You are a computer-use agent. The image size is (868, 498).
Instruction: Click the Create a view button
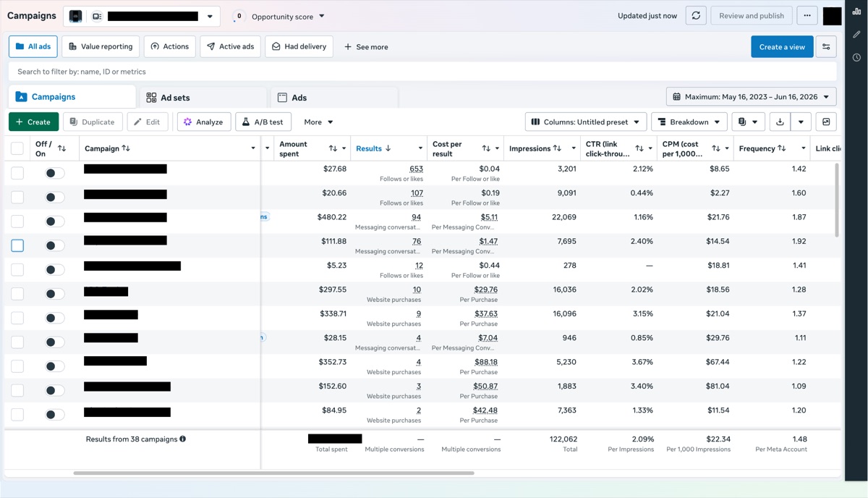coord(782,47)
